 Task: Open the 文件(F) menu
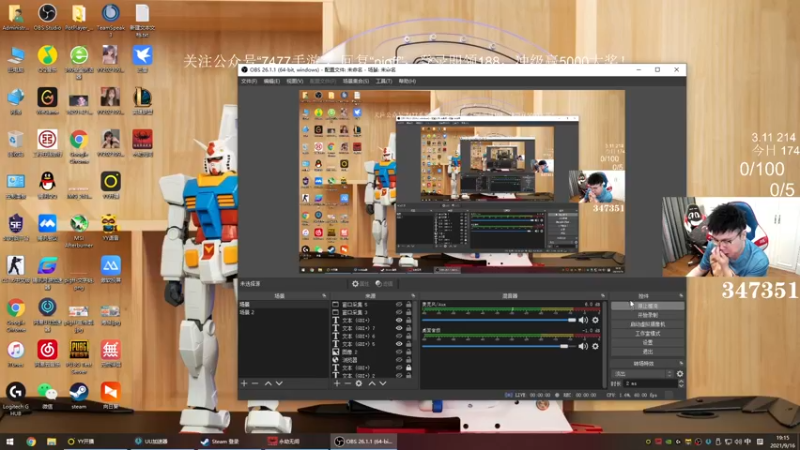click(249, 81)
